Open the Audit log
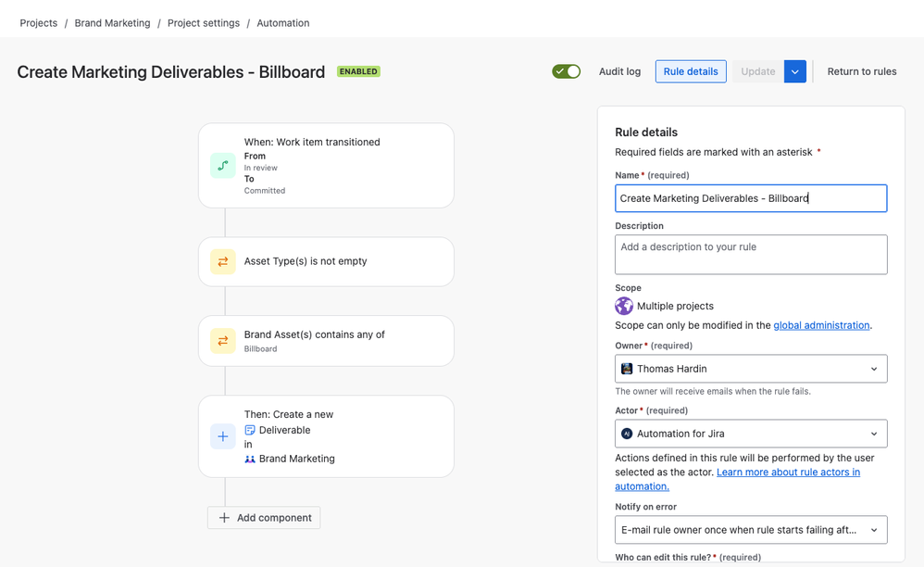This screenshot has width=924, height=567. 619,72
